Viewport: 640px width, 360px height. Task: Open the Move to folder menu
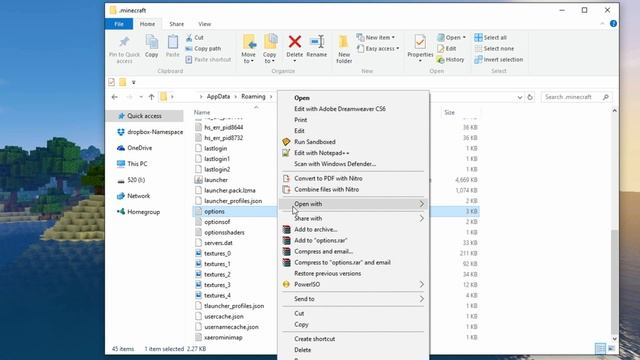click(x=248, y=49)
